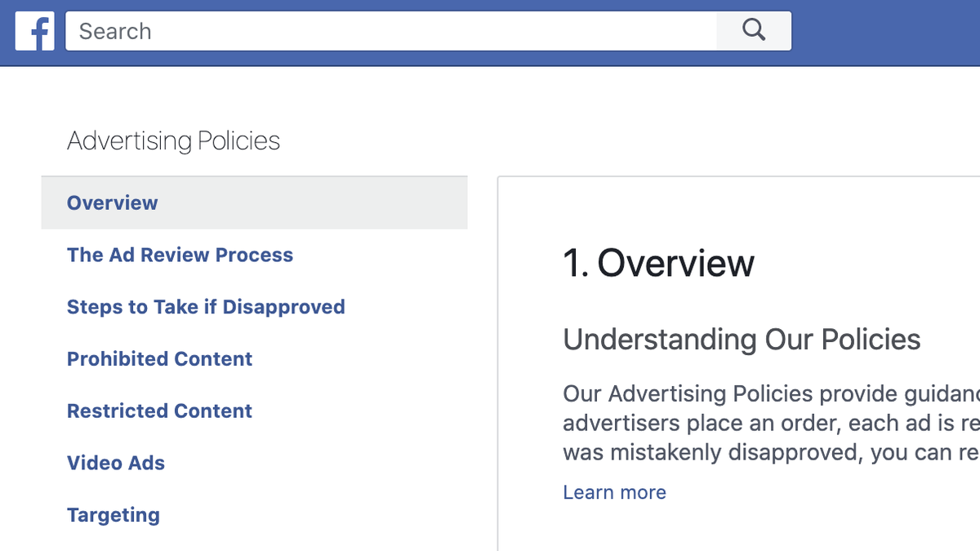Screen dimensions: 980x551
Task: Click the line starting 'advertisers place an order'
Action: (x=768, y=424)
